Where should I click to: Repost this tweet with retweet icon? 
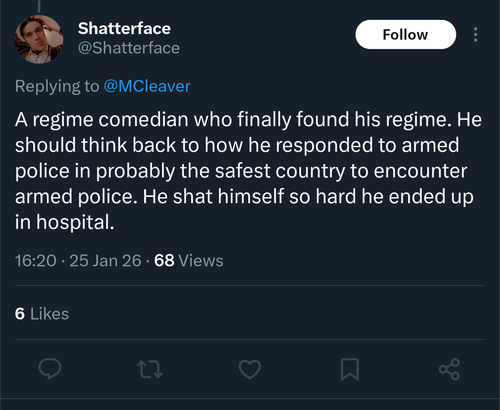point(150,369)
